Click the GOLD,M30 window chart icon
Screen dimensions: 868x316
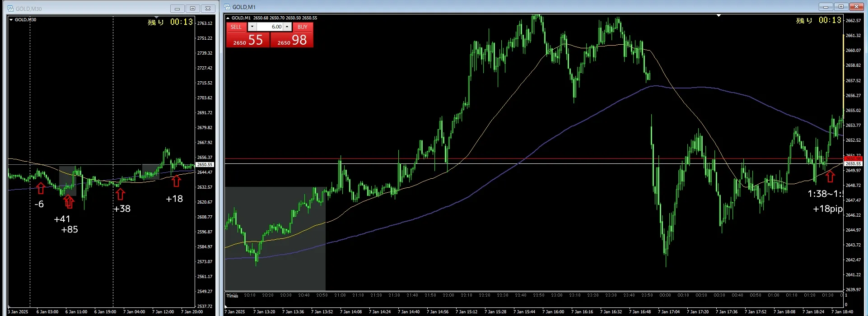[10, 9]
